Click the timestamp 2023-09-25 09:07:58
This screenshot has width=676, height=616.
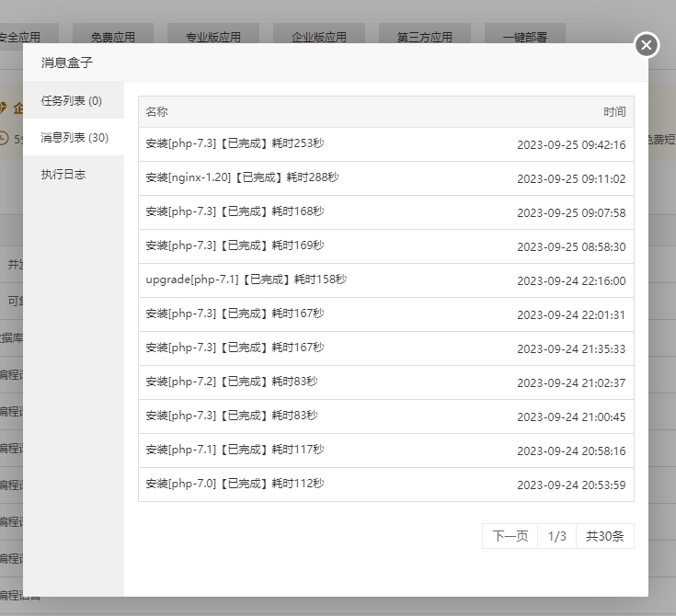click(x=571, y=213)
